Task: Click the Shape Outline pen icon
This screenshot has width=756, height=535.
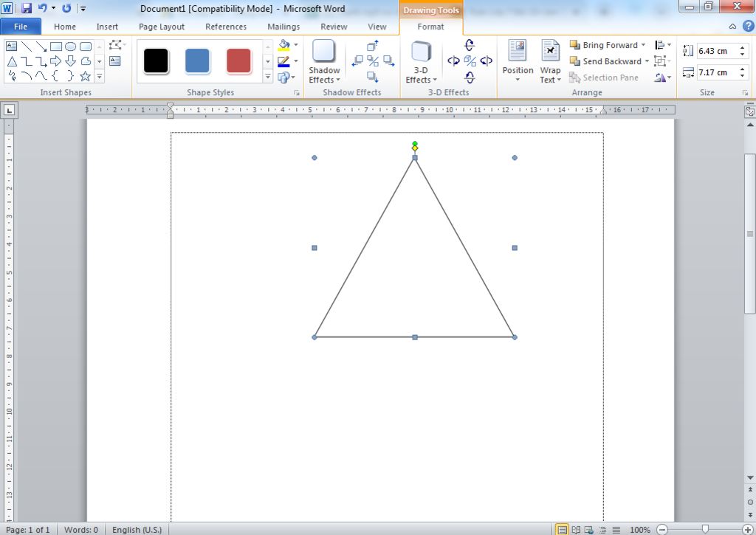Action: click(283, 61)
